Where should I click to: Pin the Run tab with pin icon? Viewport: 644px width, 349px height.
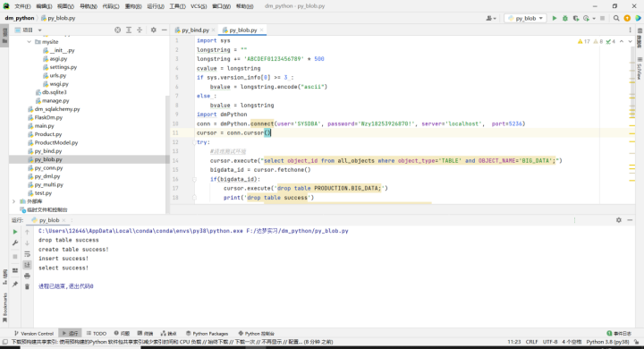click(15, 284)
